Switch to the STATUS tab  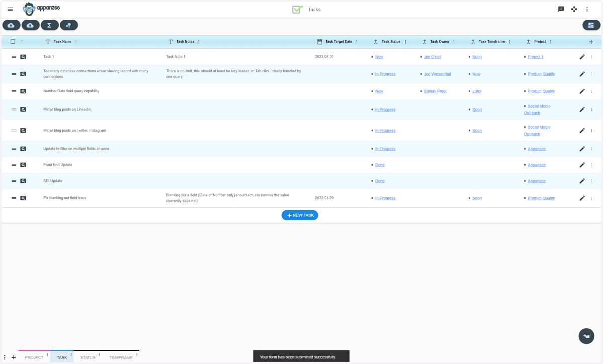(x=88, y=357)
